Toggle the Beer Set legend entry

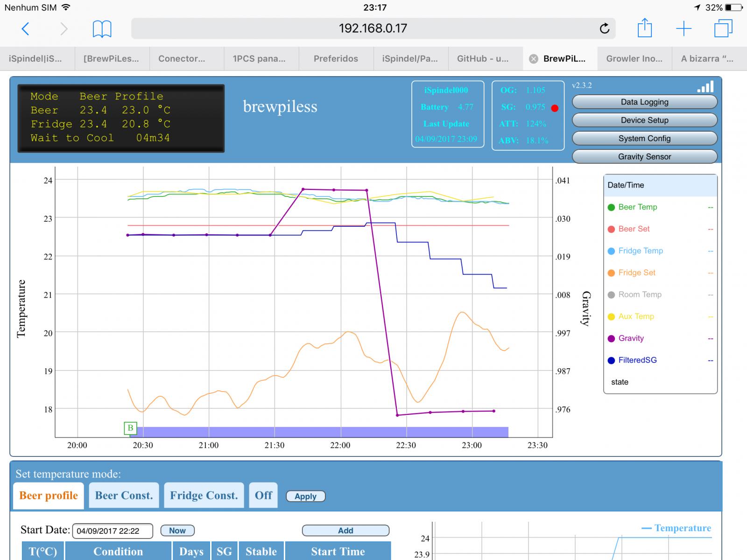point(661,229)
